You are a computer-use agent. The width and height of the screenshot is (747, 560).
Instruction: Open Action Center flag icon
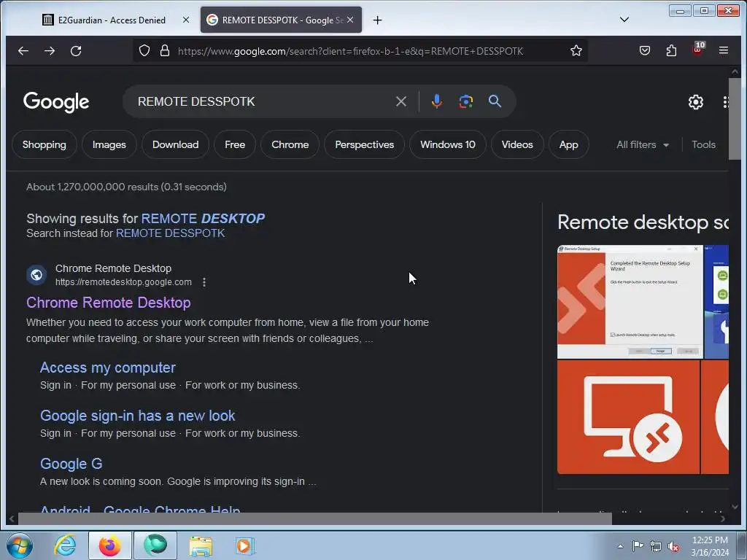coord(638,546)
